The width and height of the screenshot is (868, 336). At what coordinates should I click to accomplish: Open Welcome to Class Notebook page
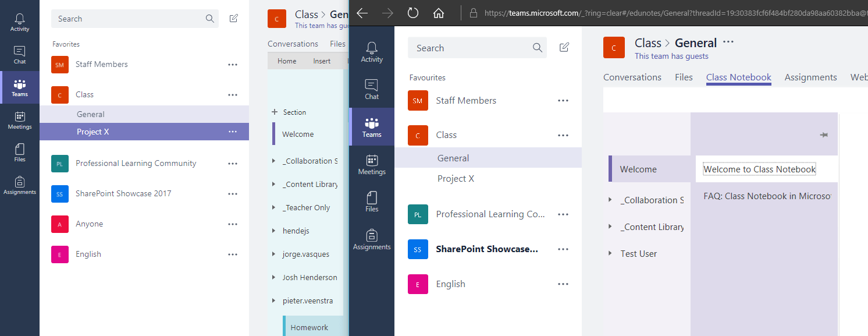pos(759,169)
